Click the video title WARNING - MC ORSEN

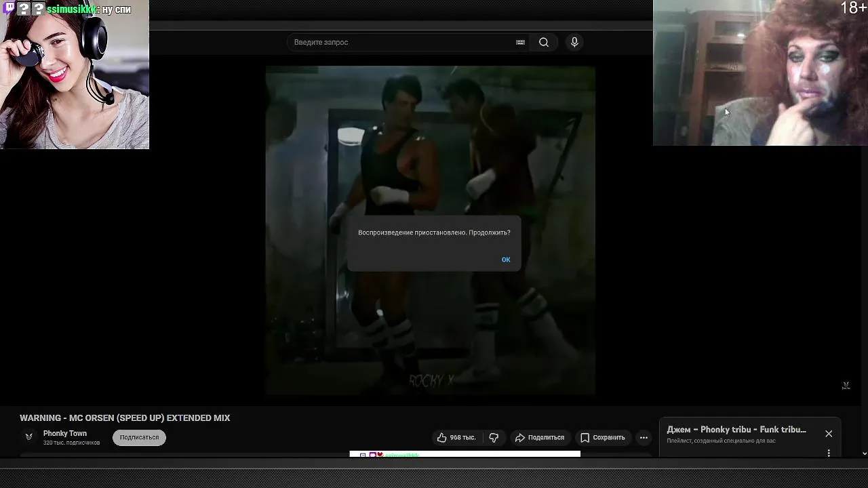(x=125, y=418)
